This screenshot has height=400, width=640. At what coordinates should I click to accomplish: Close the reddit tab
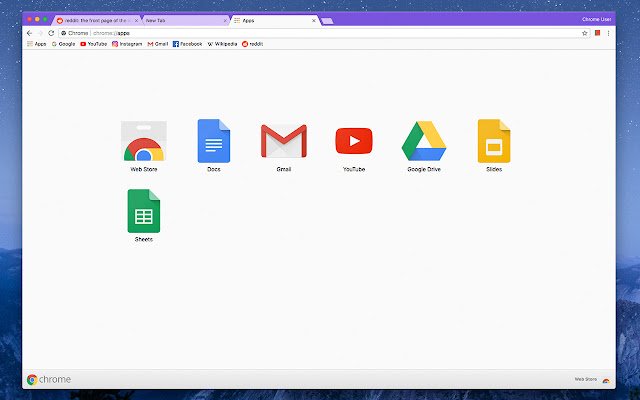tap(137, 20)
